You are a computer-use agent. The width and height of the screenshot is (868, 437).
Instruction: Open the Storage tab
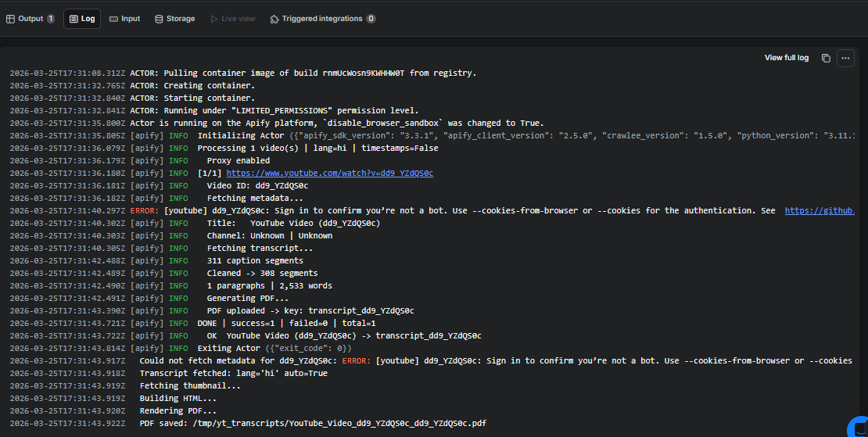[x=174, y=19]
